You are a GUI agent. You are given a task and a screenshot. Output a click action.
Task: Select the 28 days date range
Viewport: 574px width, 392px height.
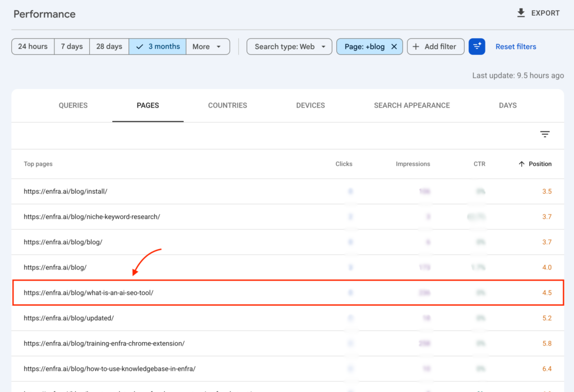click(x=109, y=46)
